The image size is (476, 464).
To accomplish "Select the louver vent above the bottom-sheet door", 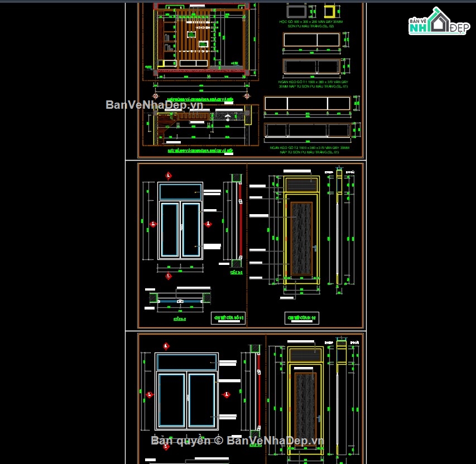I will point(305,355).
